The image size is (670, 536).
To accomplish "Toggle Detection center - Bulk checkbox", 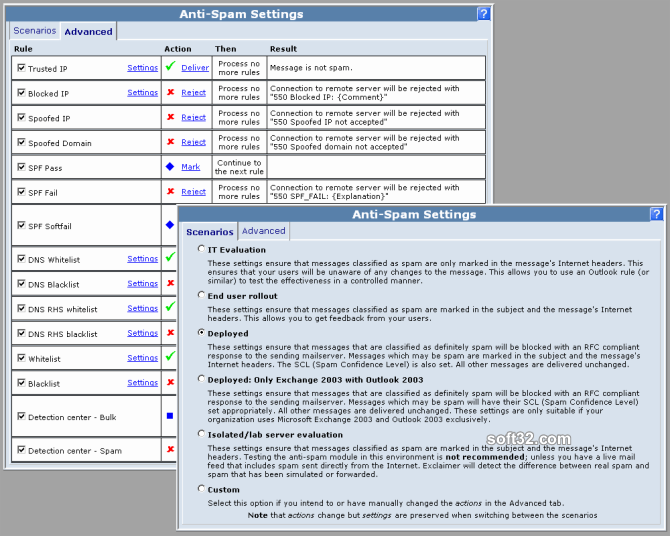I will point(21,416).
